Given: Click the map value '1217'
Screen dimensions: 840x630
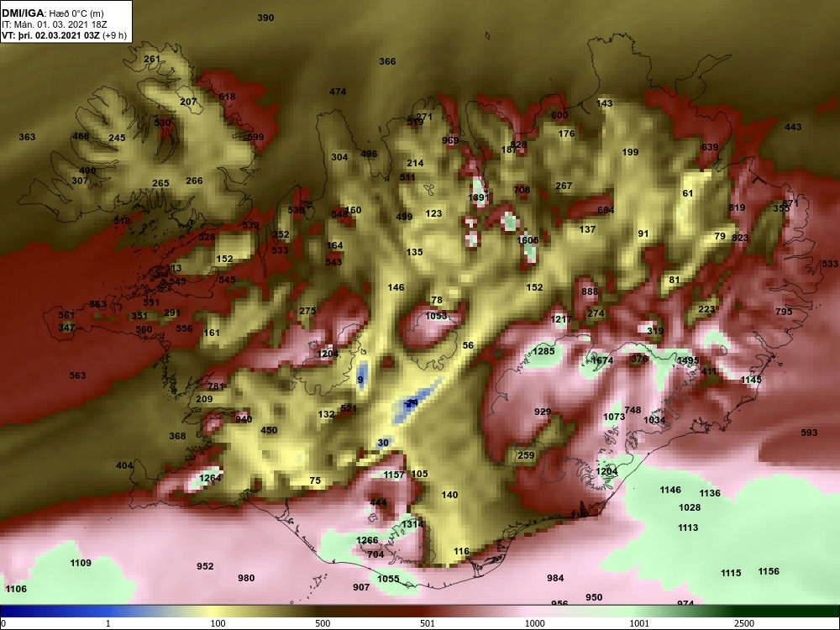Looking at the screenshot, I should point(561,319).
